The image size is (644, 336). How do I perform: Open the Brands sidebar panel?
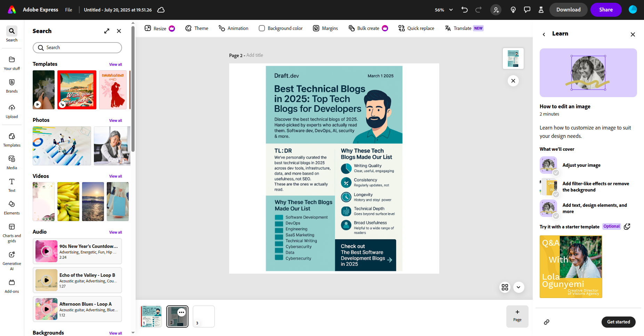click(x=12, y=86)
